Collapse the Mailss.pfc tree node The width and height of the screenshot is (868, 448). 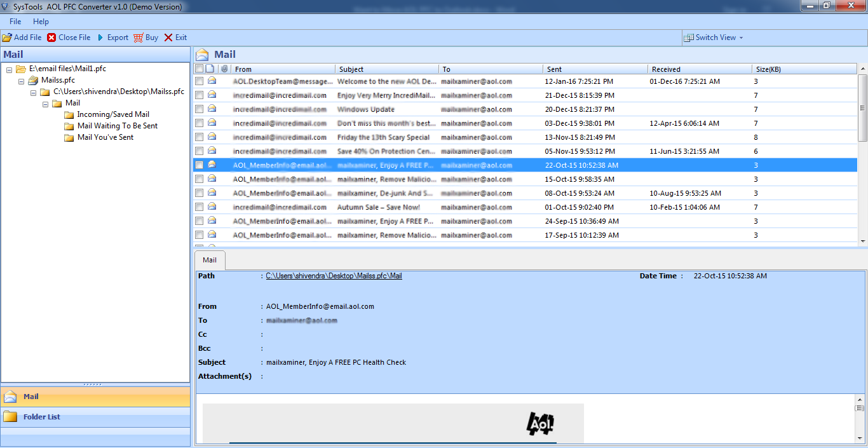(x=21, y=81)
